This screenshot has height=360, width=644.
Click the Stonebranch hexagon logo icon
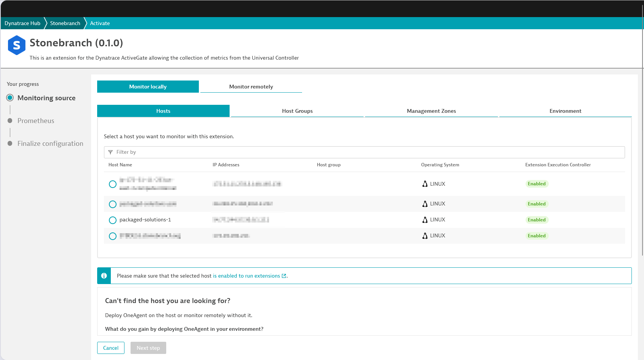coord(17,45)
